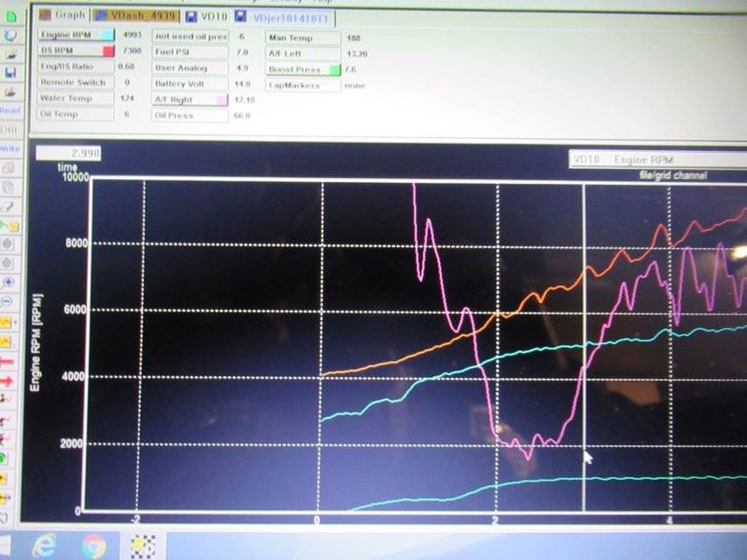Open Google Chrome from the taskbar
Viewport: 747px width, 560px height.
pyautogui.click(x=92, y=543)
